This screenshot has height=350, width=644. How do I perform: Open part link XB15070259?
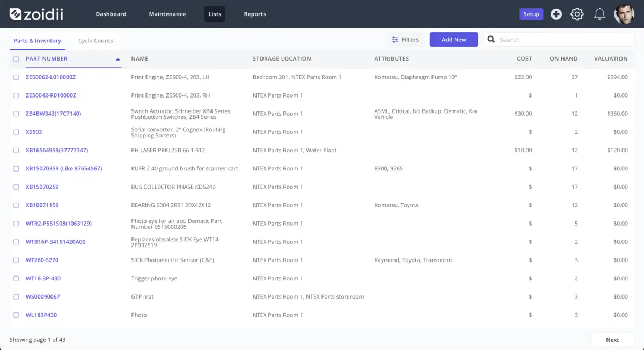point(42,187)
